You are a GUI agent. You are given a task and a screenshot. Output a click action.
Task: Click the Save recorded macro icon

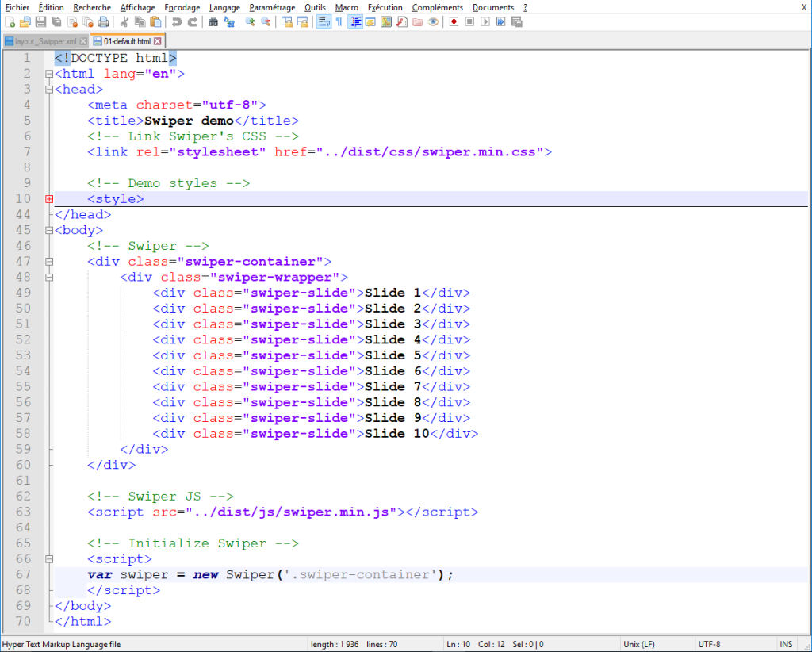516,21
